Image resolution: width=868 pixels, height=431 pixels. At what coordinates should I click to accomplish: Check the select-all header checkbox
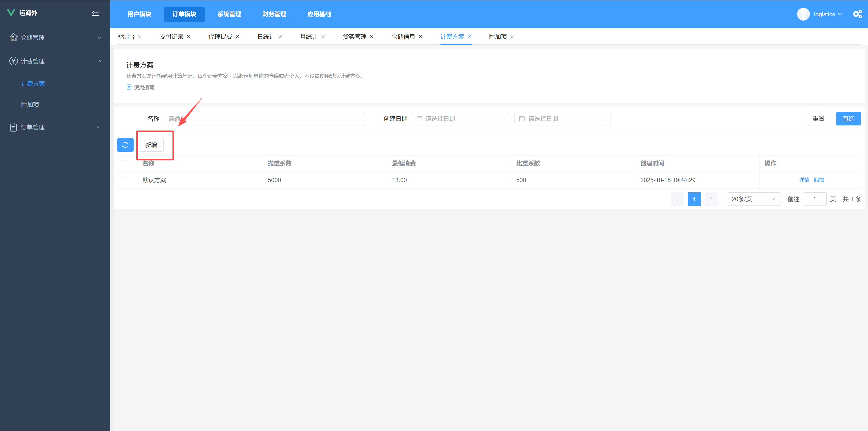click(x=125, y=163)
